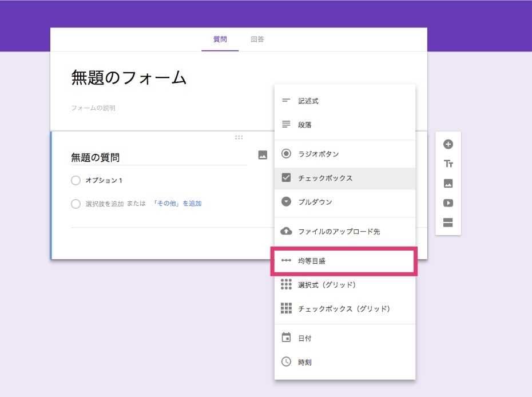
Task: Click the フォームの説明 field
Action: point(94,108)
